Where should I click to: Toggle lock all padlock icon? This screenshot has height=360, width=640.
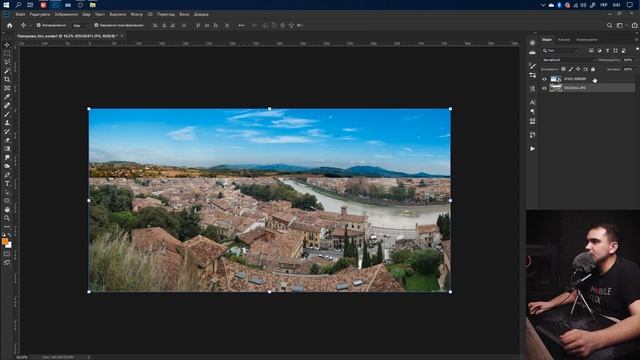pos(593,69)
